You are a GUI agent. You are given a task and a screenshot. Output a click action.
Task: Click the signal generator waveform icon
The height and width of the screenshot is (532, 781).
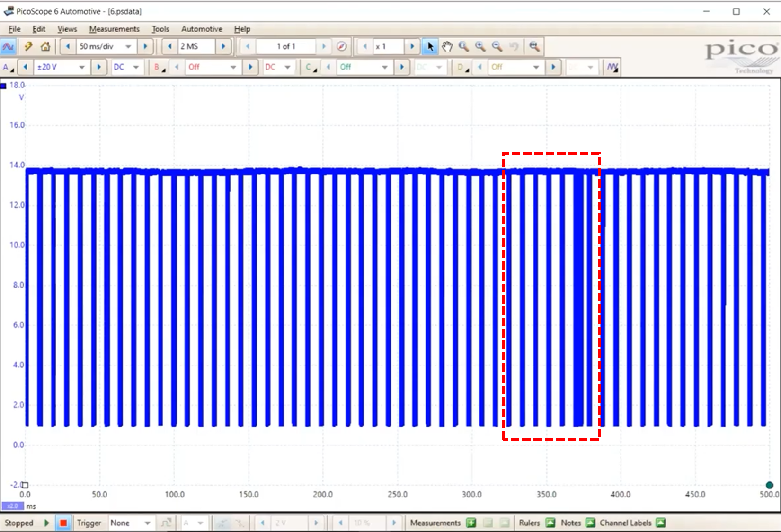point(612,67)
